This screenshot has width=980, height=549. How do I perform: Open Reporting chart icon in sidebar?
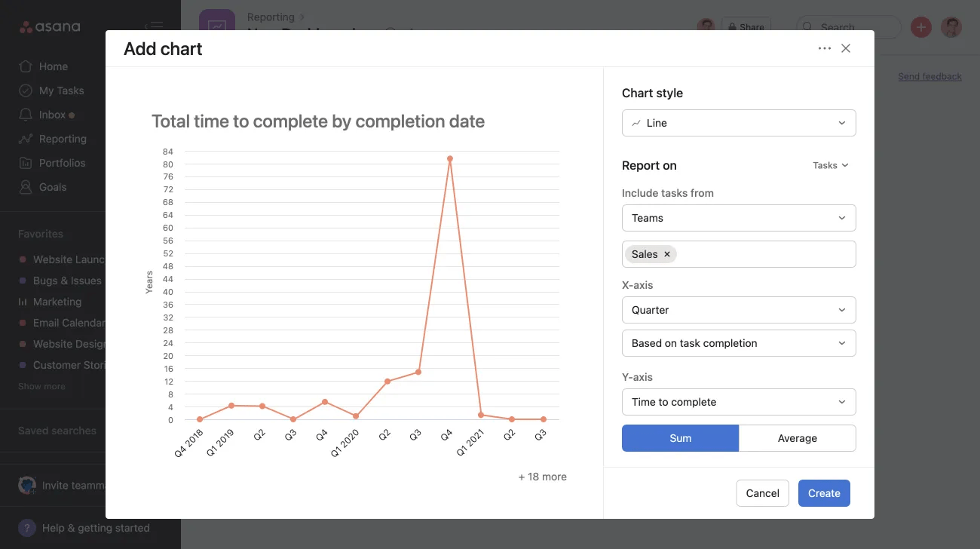26,139
